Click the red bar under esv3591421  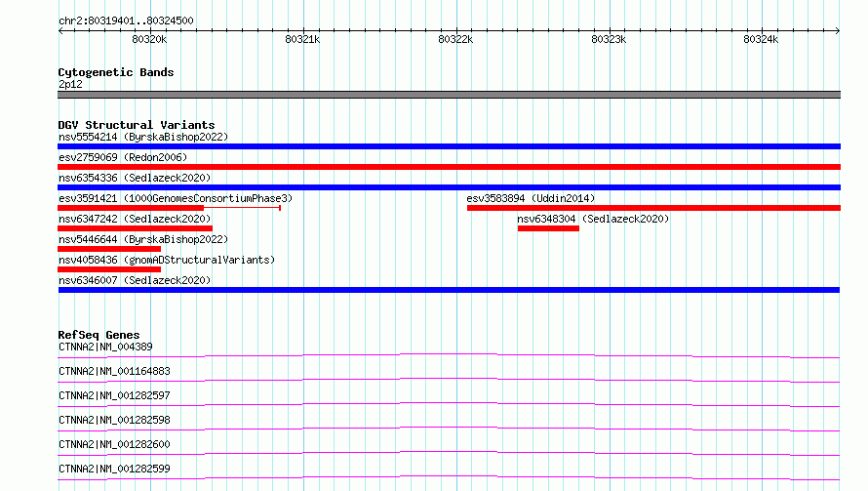click(x=131, y=208)
